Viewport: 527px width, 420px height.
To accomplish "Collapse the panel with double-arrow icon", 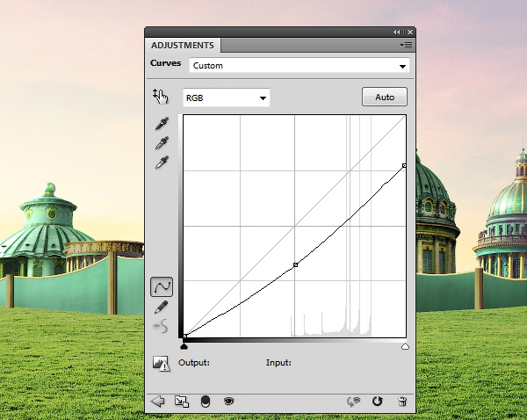I will (397, 32).
